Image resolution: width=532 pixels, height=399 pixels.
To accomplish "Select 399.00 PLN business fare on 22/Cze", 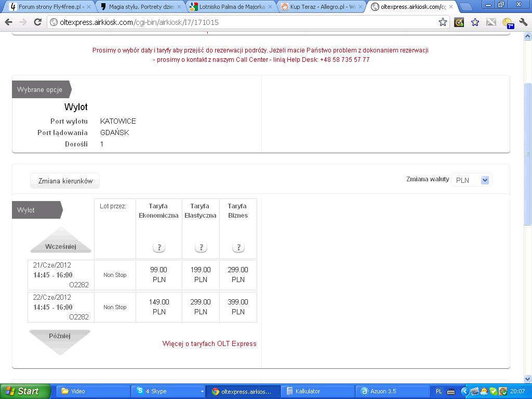I will pos(238,307).
